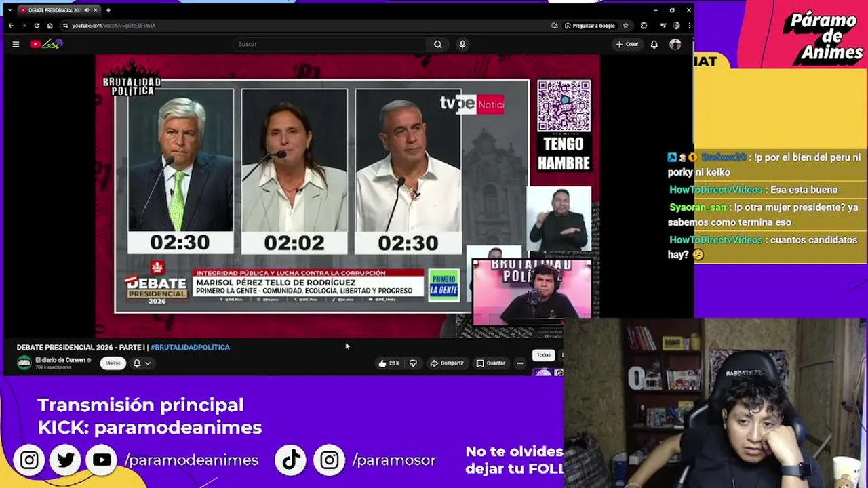Open the #BRUTALIDADPOLÍTICA hashtag link
Image resolution: width=868 pixels, height=488 pixels.
190,347
